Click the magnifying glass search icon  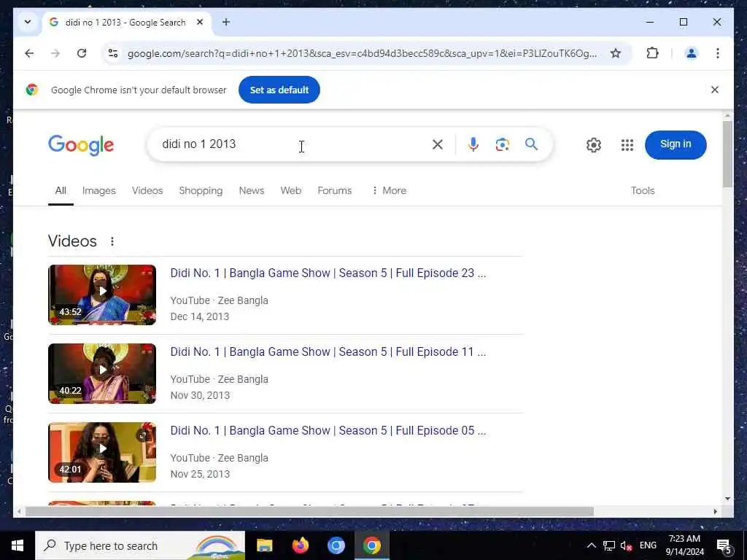coord(531,144)
